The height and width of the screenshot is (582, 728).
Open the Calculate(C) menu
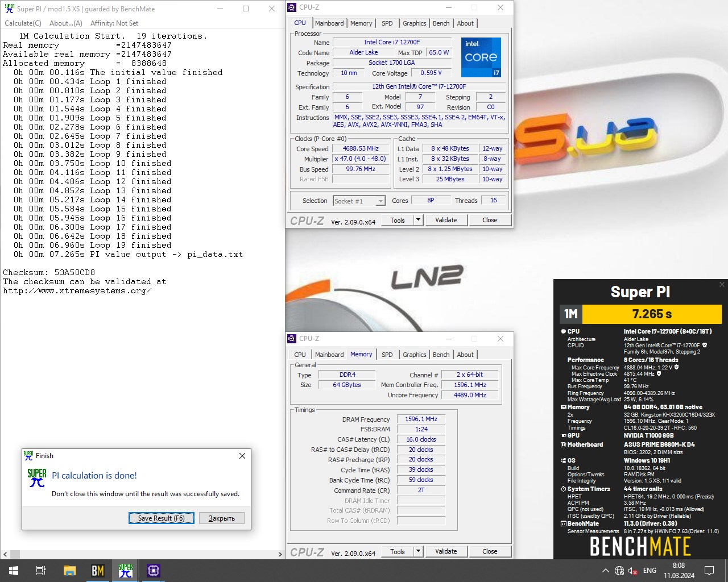point(23,23)
